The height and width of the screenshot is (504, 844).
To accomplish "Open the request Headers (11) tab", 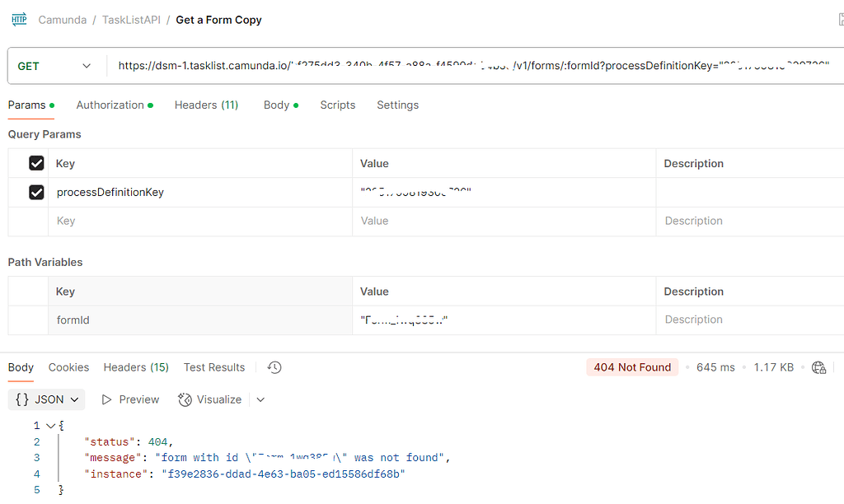I will [206, 105].
